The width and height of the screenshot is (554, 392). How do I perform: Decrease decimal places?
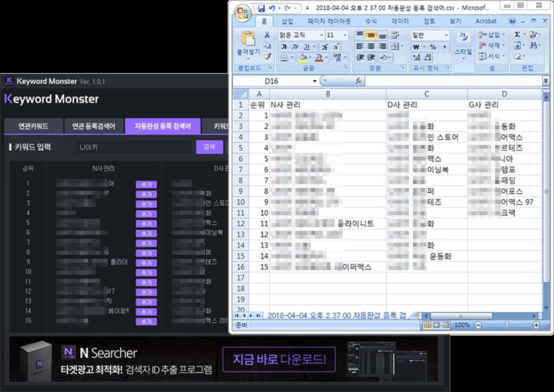(x=428, y=57)
